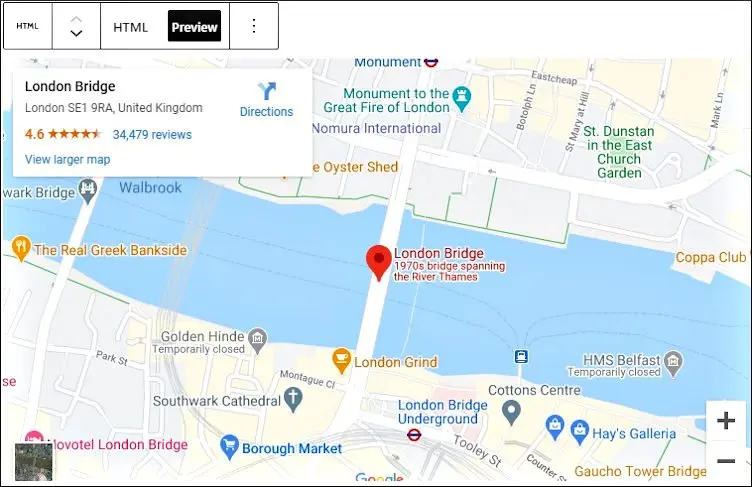Click the HMS Belfast museum icon
The height and width of the screenshot is (487, 752).
[674, 361]
